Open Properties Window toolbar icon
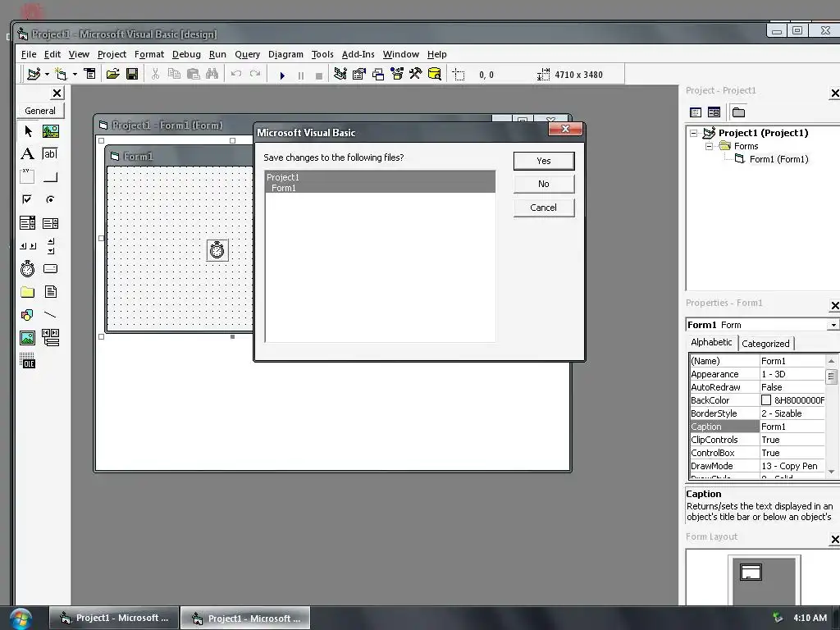 (359, 74)
